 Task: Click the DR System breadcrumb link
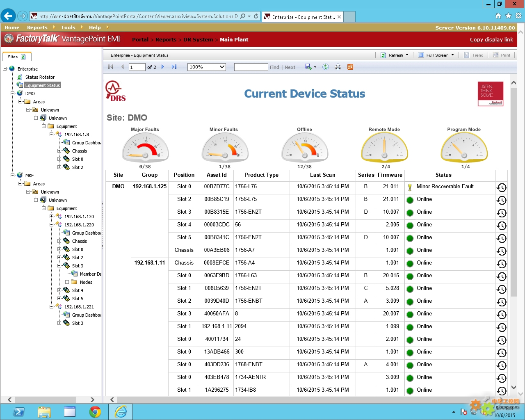(x=198, y=39)
